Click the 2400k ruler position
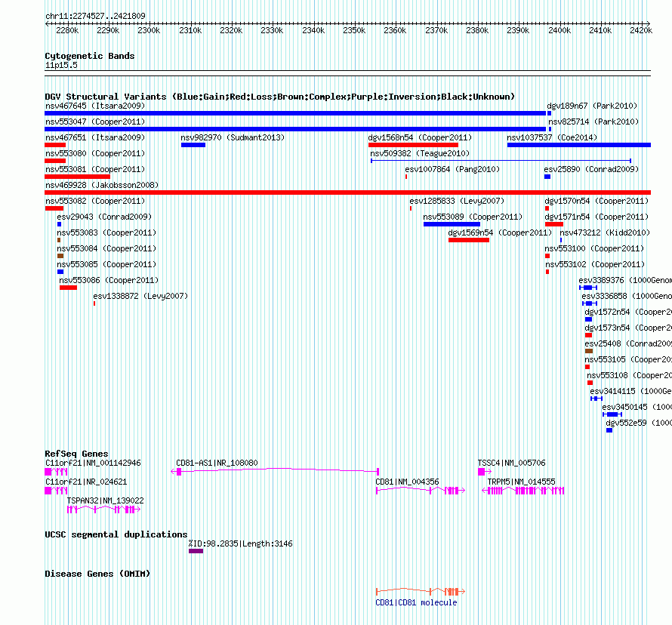Screen dimensions: 672x625 tap(559, 30)
